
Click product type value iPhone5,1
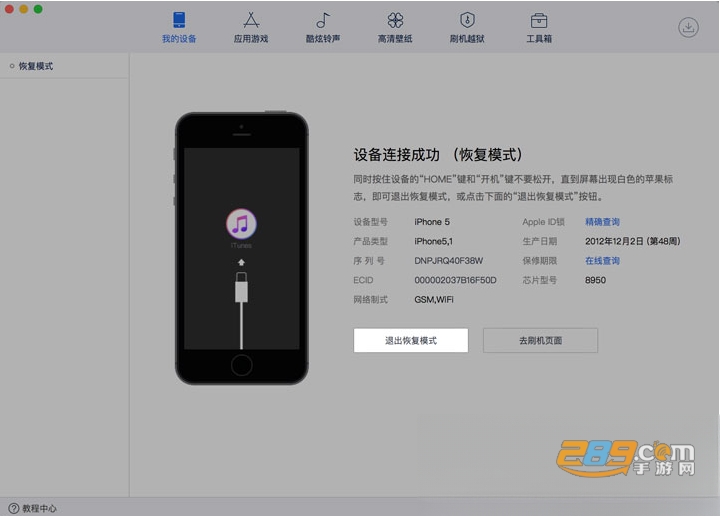[433, 241]
